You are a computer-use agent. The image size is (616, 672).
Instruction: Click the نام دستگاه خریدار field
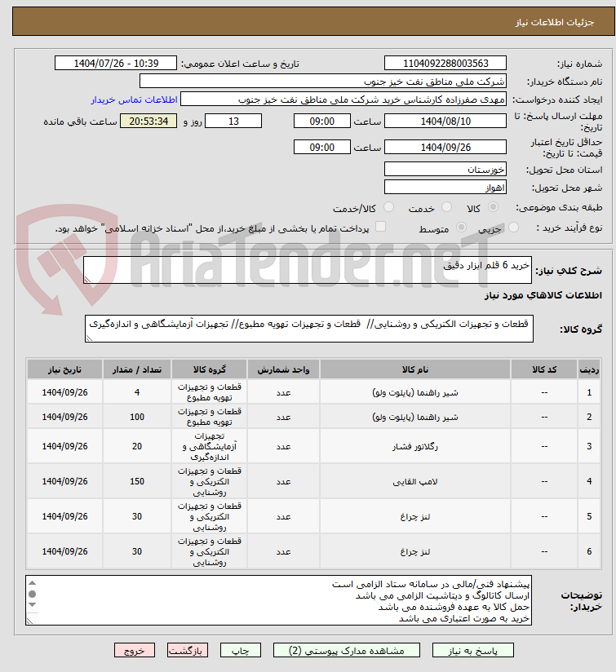point(323,81)
